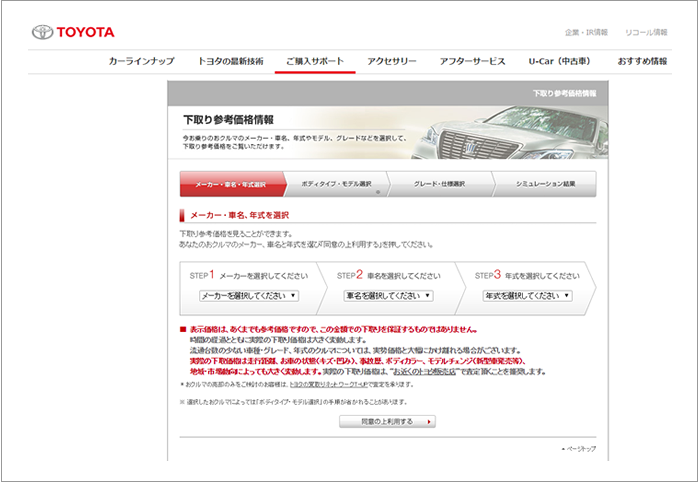
Task: Open the 年式 (model year) selection dropdown
Action: pos(527,296)
